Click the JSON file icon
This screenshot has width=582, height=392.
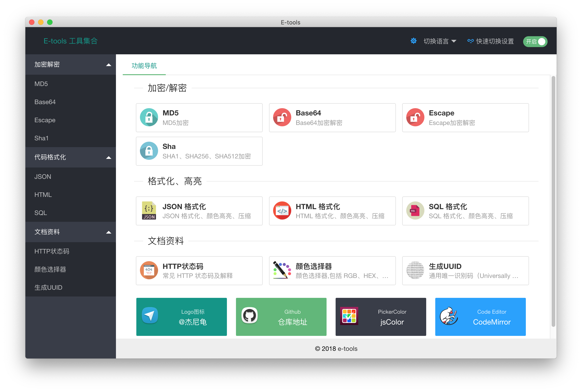(149, 210)
